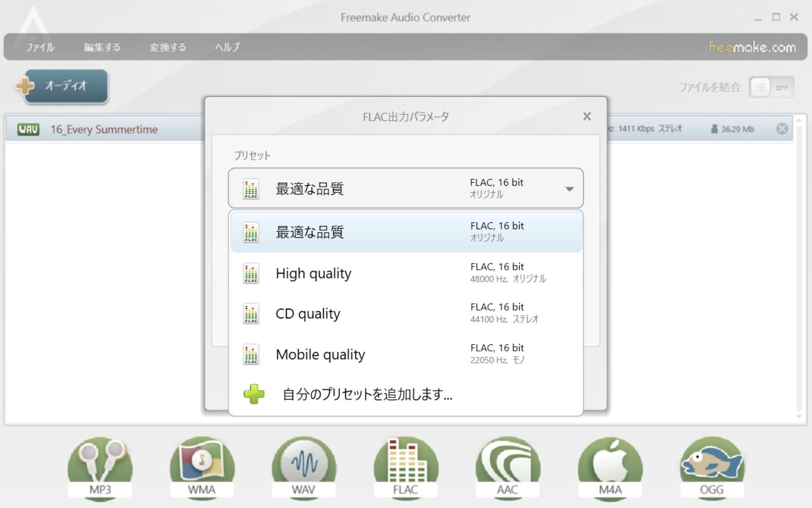
Task: Select the High quality preset
Action: click(371, 273)
